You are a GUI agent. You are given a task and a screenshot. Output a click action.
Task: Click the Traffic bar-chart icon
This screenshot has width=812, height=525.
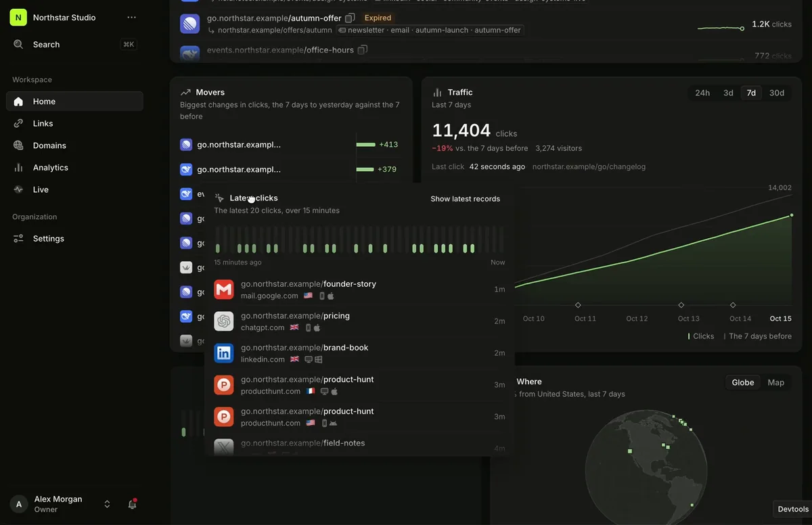[x=437, y=93]
